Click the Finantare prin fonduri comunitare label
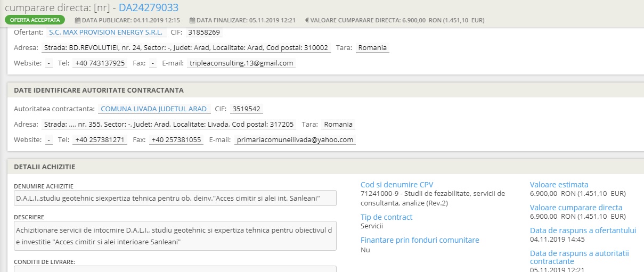The image size is (644, 272). tap(420, 240)
